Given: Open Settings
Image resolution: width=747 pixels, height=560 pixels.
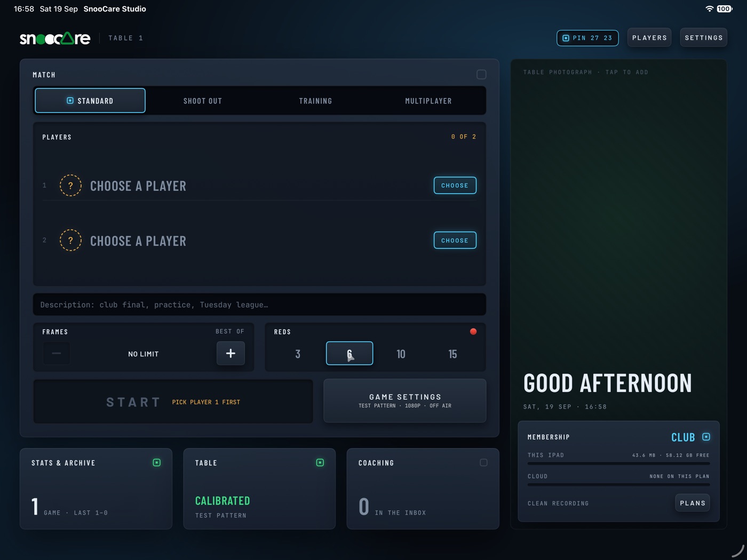Looking at the screenshot, I should [704, 38].
